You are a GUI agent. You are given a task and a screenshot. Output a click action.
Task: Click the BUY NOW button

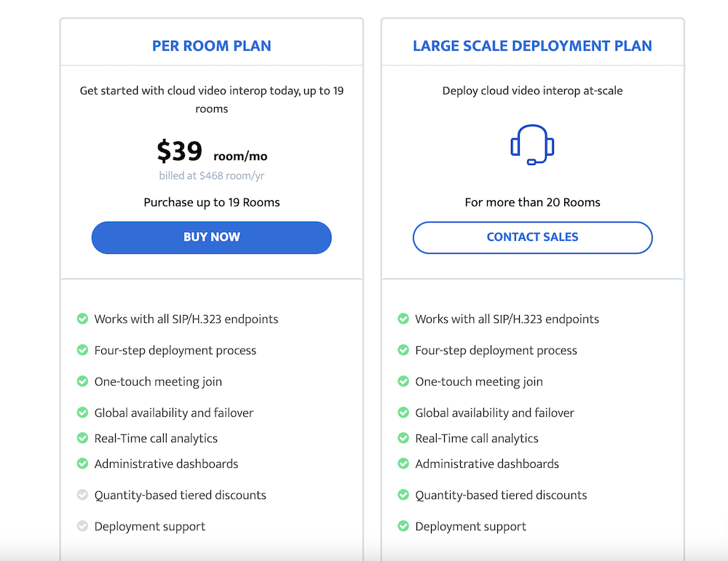tap(211, 238)
